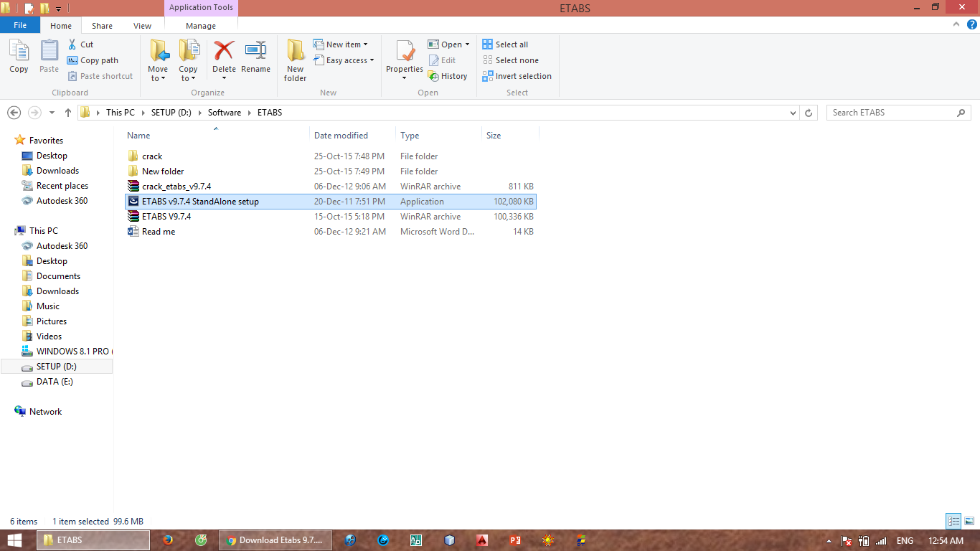The width and height of the screenshot is (980, 551).
Task: Open the Copy to folder menu
Action: click(x=189, y=60)
